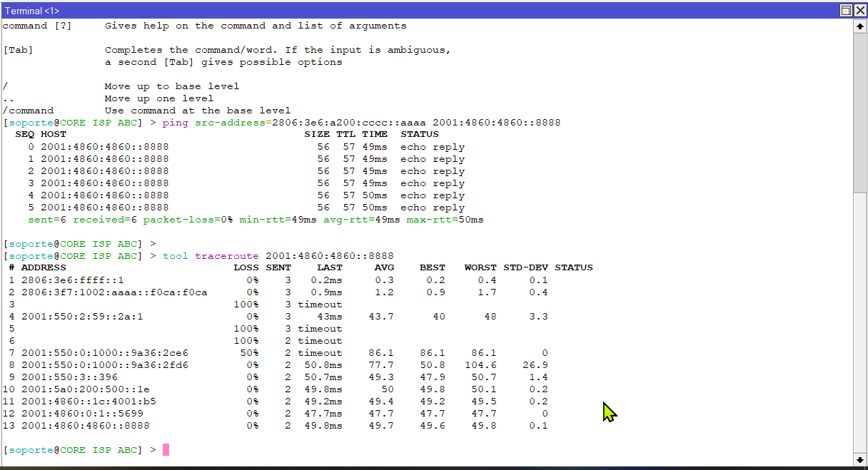Click the src-address value in ping command

point(348,123)
